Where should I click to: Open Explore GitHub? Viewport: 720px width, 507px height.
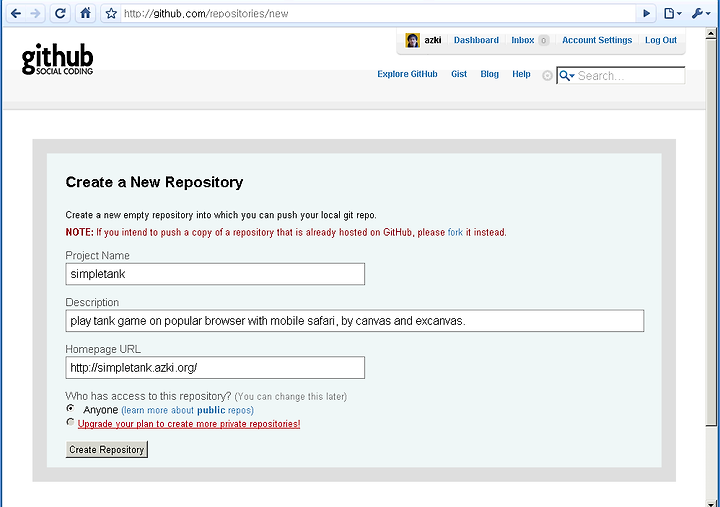tap(407, 74)
